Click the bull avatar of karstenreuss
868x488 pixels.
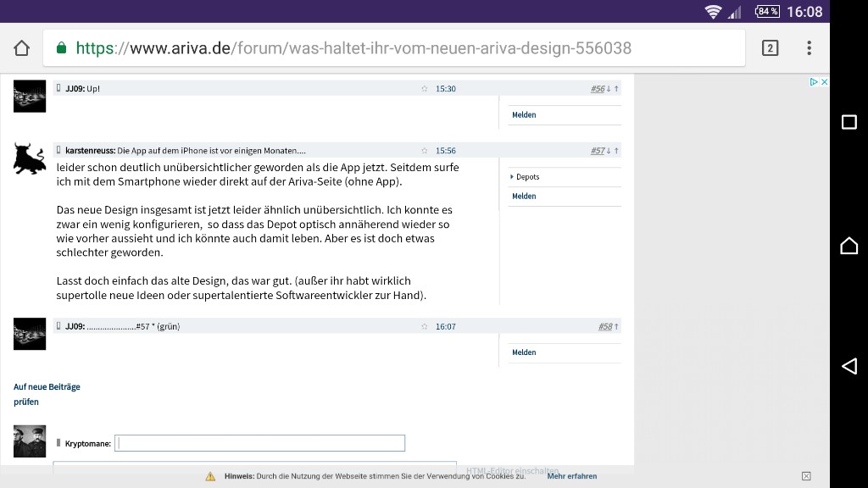30,158
